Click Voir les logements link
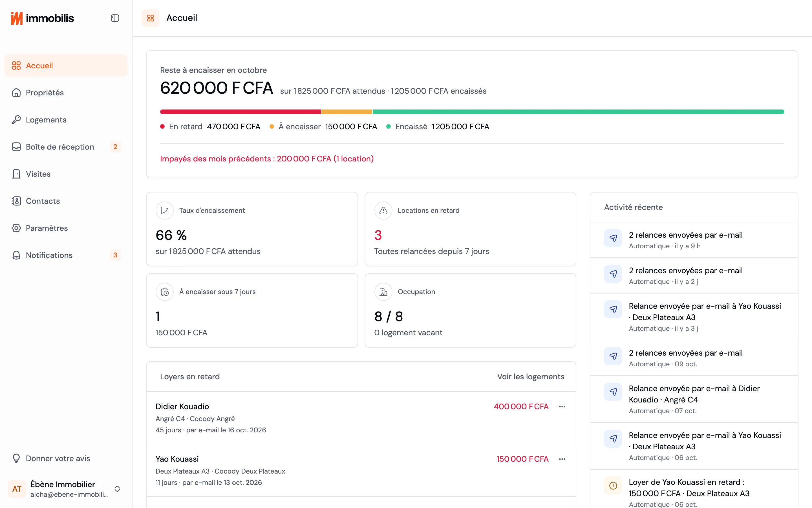This screenshot has height=508, width=812. (531, 377)
